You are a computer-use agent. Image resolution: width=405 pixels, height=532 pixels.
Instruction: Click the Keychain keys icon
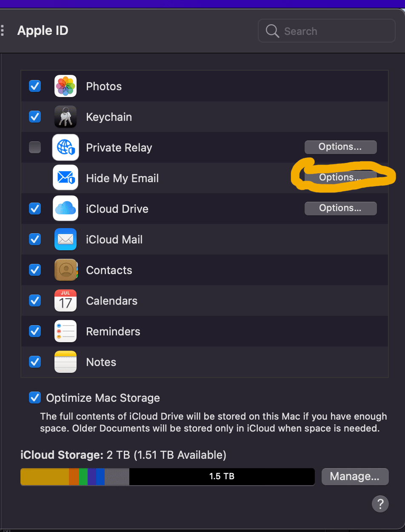(66, 117)
